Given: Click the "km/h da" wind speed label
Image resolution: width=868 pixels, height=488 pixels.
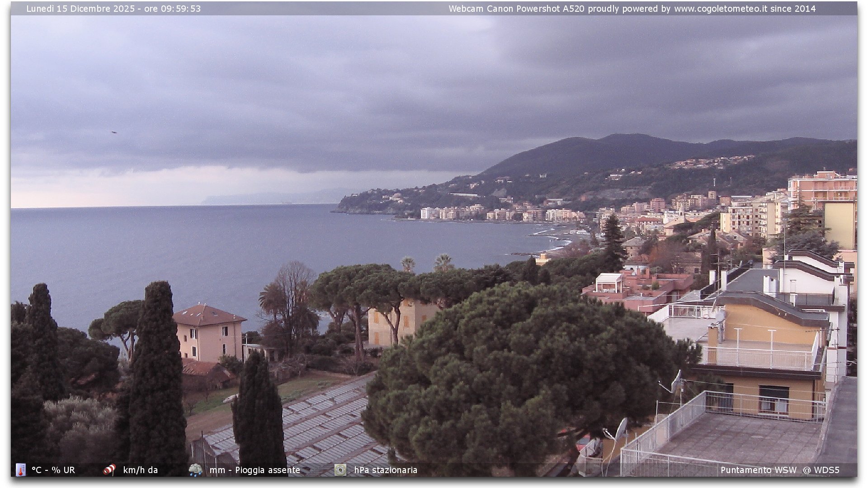Looking at the screenshot, I should pos(140,470).
